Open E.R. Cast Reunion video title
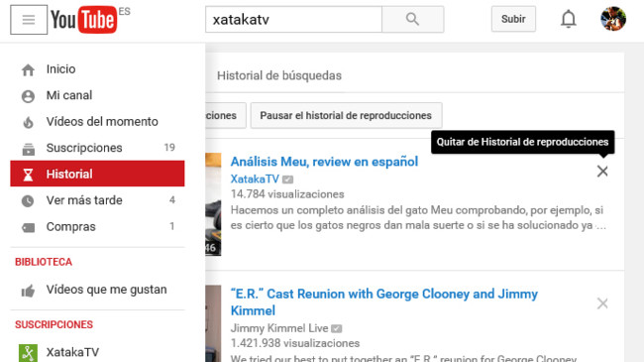644x362 pixels. (384, 302)
